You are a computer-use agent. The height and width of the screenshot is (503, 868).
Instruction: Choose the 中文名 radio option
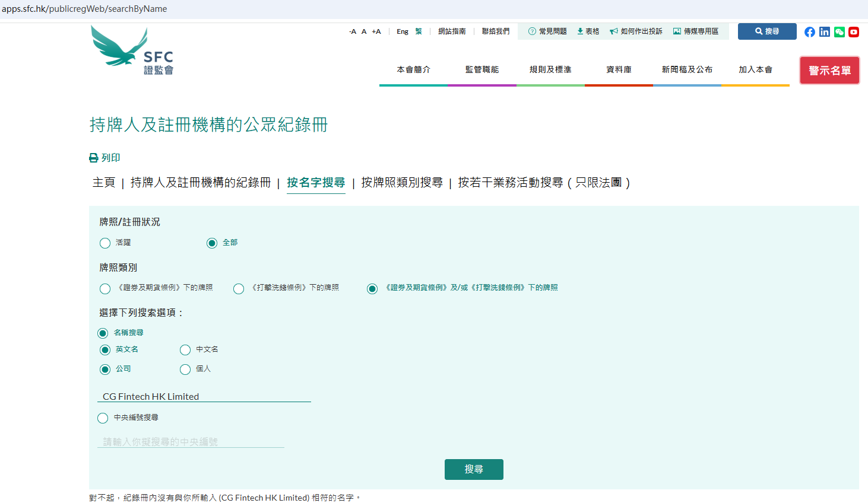pyautogui.click(x=185, y=350)
